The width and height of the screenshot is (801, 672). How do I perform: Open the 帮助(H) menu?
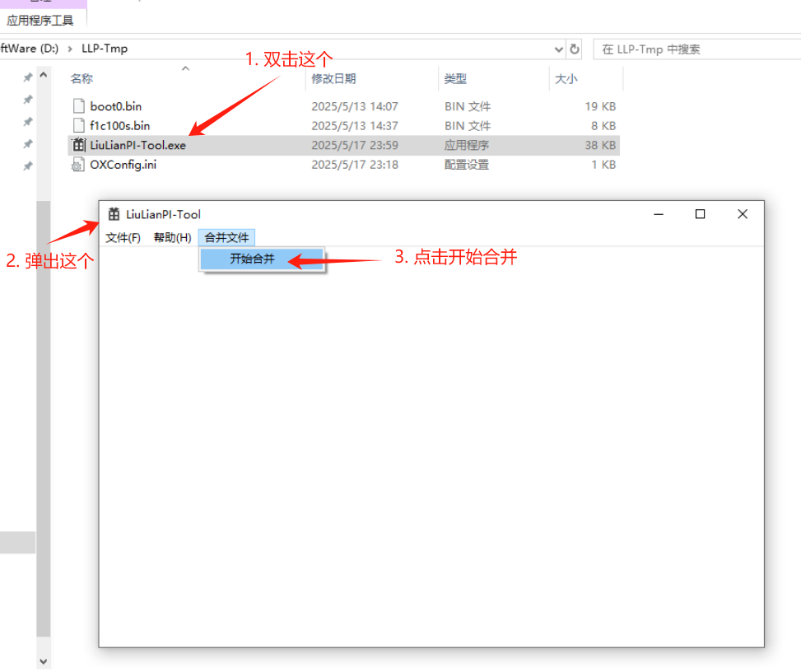click(x=173, y=238)
